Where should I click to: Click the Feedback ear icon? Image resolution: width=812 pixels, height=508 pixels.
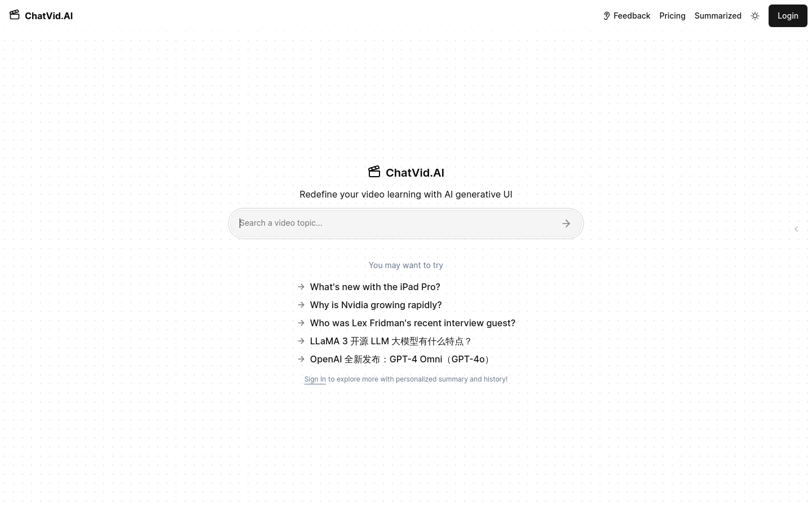click(x=607, y=16)
